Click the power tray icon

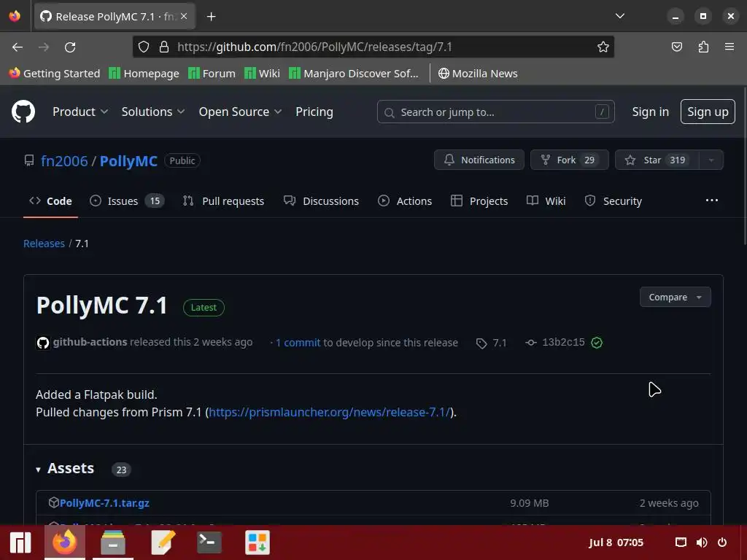722,542
